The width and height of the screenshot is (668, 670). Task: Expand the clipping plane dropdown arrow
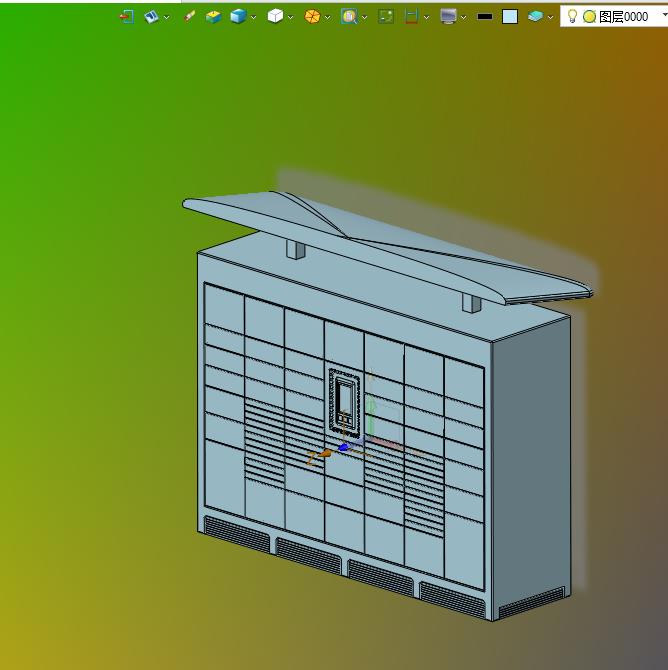tap(427, 18)
